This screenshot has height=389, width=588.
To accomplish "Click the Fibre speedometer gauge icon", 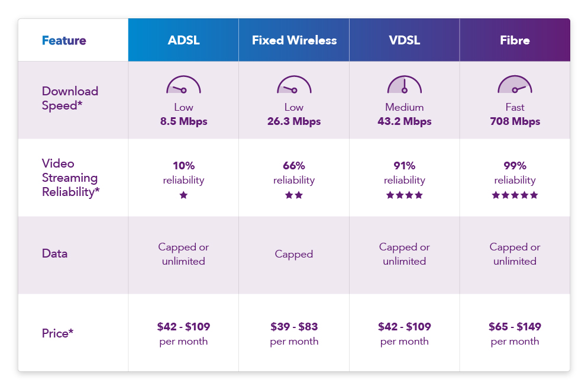I will click(515, 85).
